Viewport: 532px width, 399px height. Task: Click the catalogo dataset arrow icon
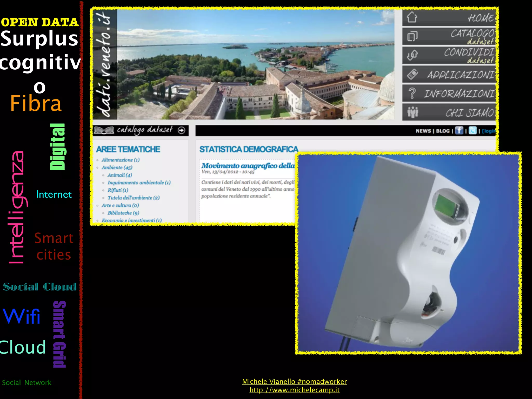[181, 130]
